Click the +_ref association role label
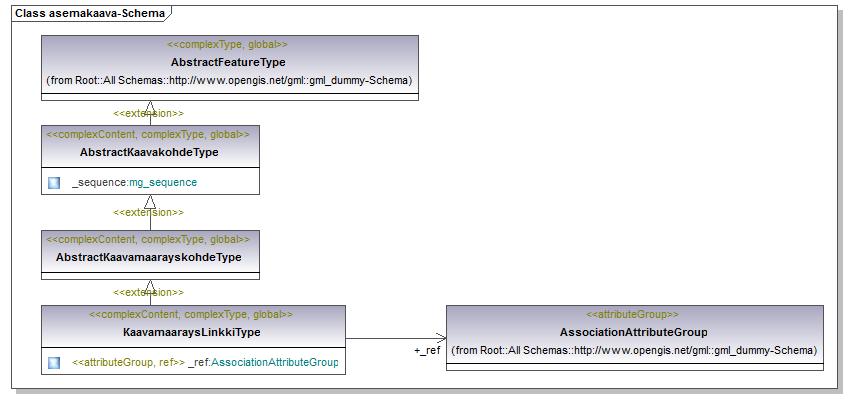864x409 pixels. pos(427,351)
